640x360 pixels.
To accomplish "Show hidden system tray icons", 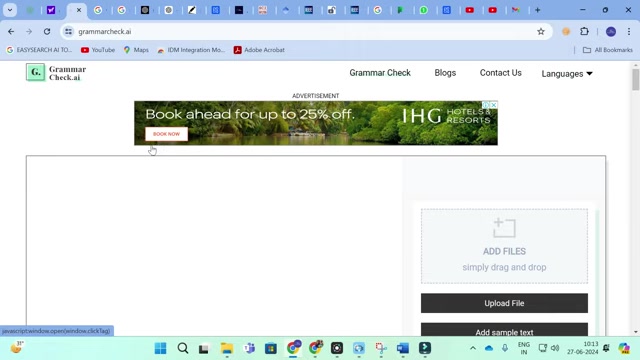I will (473, 348).
